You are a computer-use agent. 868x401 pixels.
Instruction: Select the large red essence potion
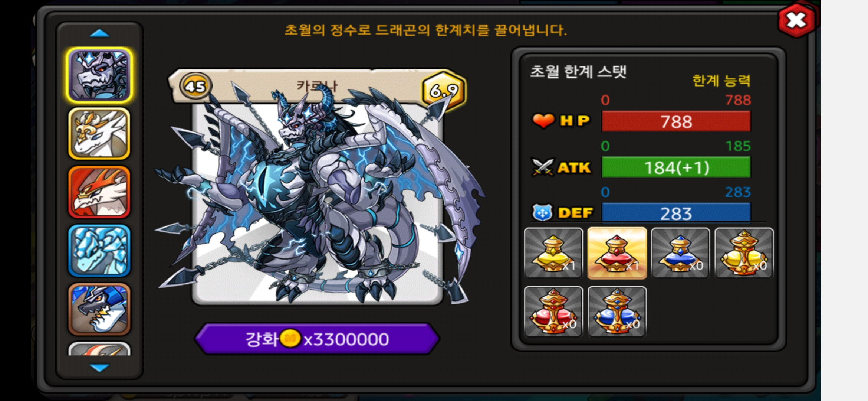[553, 312]
